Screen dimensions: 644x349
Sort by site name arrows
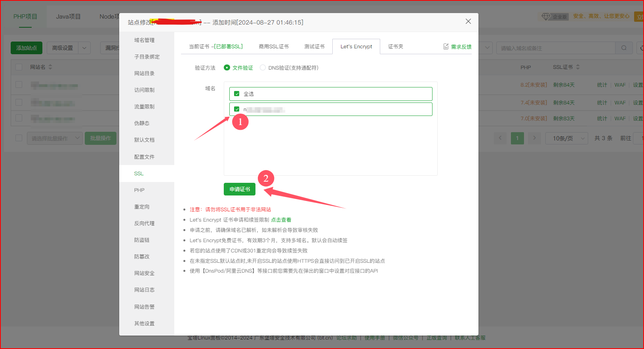[50, 67]
